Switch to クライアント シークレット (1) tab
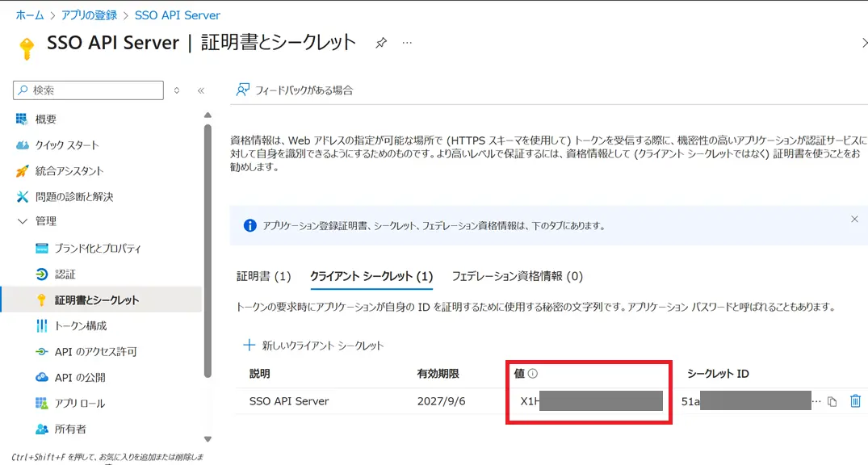Image resolution: width=868 pixels, height=465 pixels. (371, 276)
